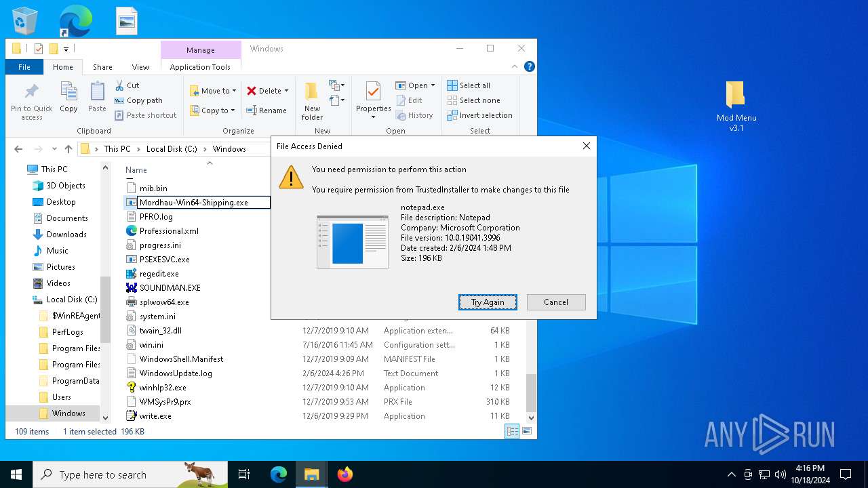Click the file rename text field
868x488 pixels.
coord(203,202)
